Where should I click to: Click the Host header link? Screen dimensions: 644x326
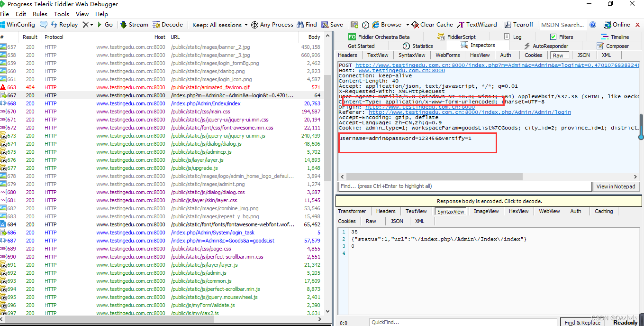click(401, 70)
